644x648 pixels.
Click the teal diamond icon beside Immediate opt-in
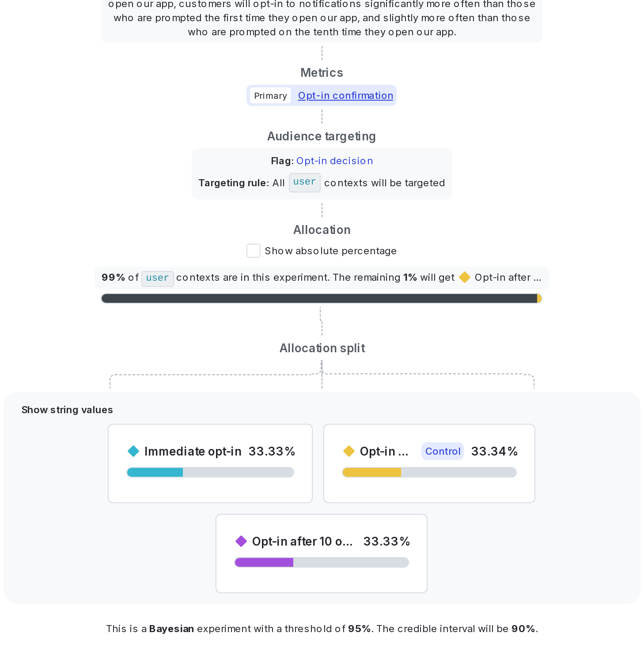(x=133, y=451)
